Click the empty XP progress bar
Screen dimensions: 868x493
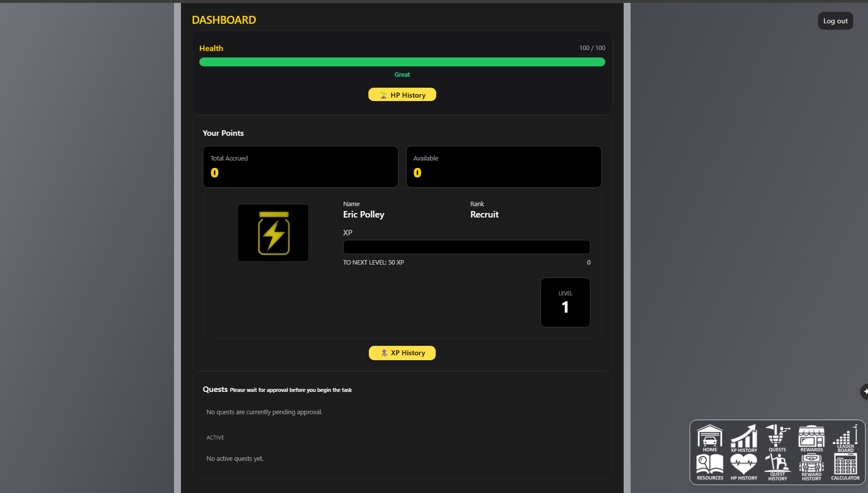(x=466, y=247)
